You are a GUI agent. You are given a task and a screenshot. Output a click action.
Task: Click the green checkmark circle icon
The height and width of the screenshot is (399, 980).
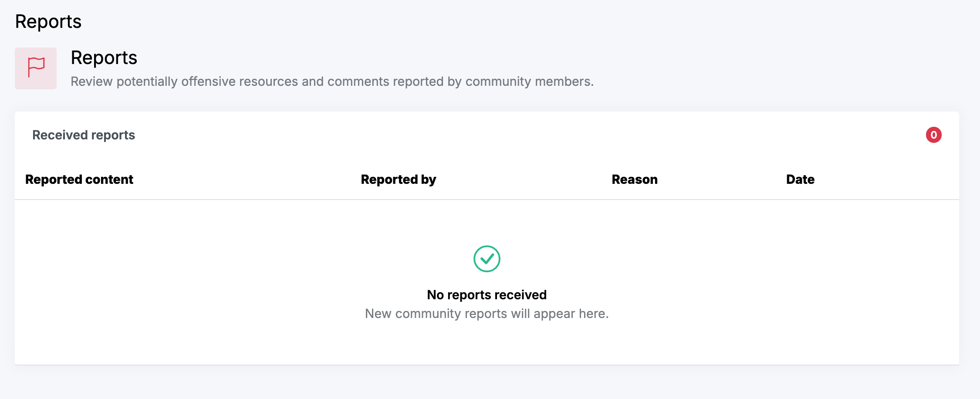pos(487,259)
